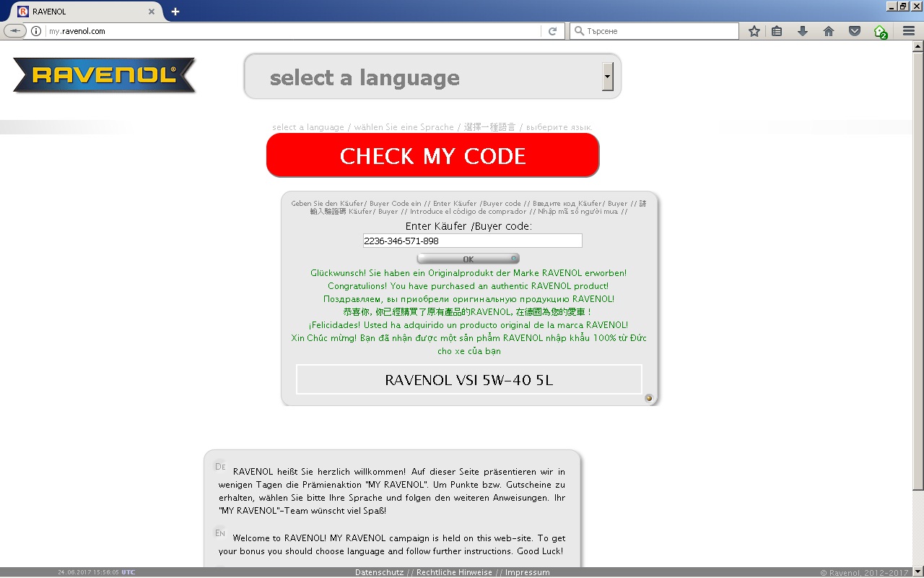Open a new tab with plus button
This screenshot has height=578, width=924.
click(175, 12)
